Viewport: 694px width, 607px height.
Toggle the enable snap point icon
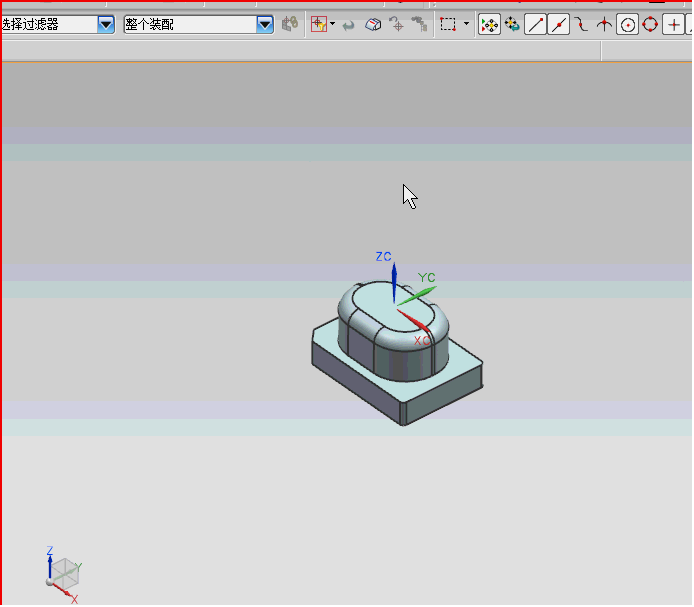tap(489, 24)
